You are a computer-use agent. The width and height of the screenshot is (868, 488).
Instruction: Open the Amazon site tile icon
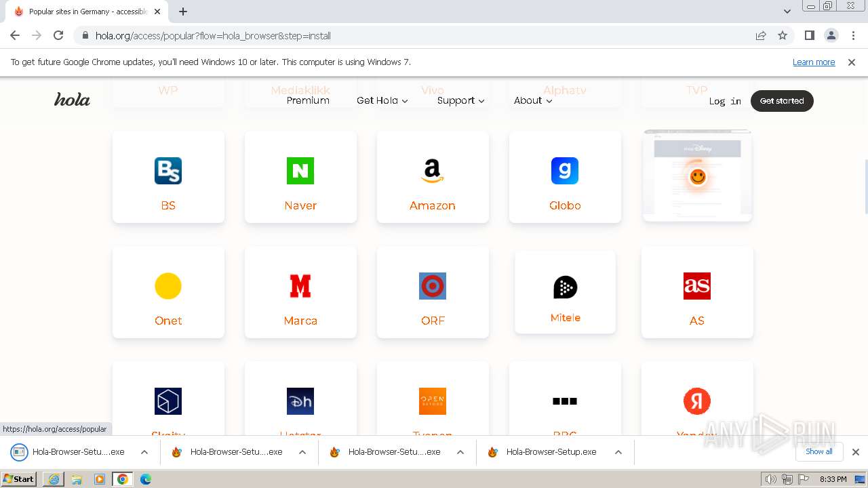pos(433,171)
